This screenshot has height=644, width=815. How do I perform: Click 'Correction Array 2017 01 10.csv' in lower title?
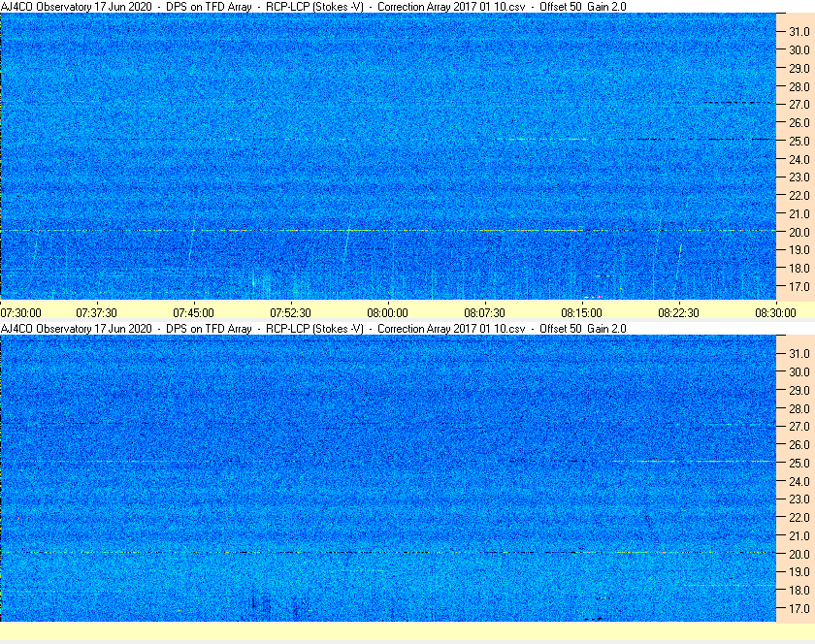tap(451, 329)
